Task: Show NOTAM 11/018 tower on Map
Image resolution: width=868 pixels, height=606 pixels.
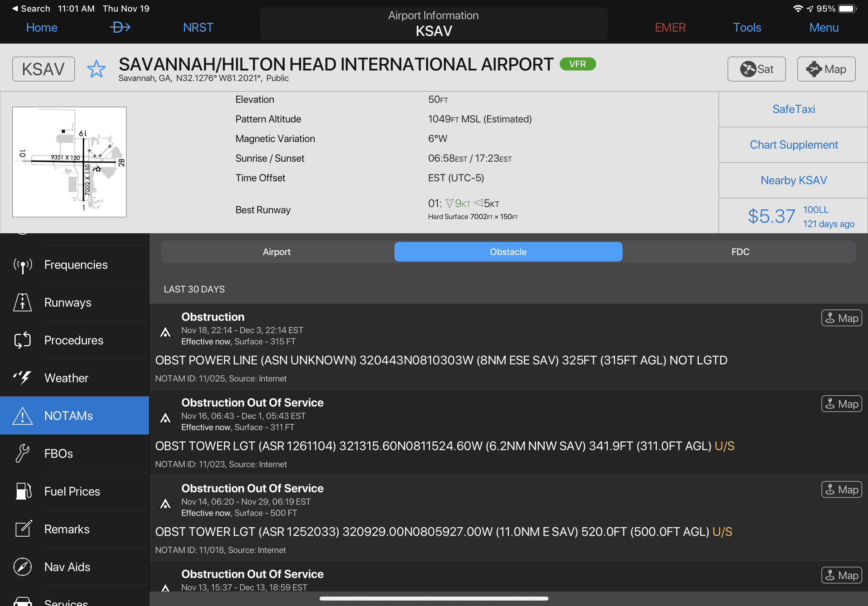Action: point(841,490)
